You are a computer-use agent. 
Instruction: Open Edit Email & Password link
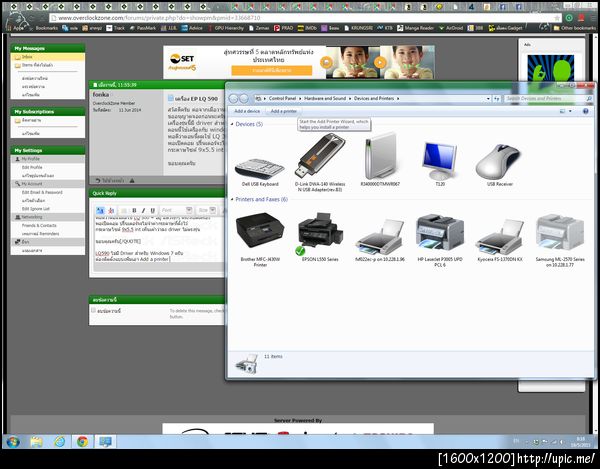pyautogui.click(x=42, y=192)
